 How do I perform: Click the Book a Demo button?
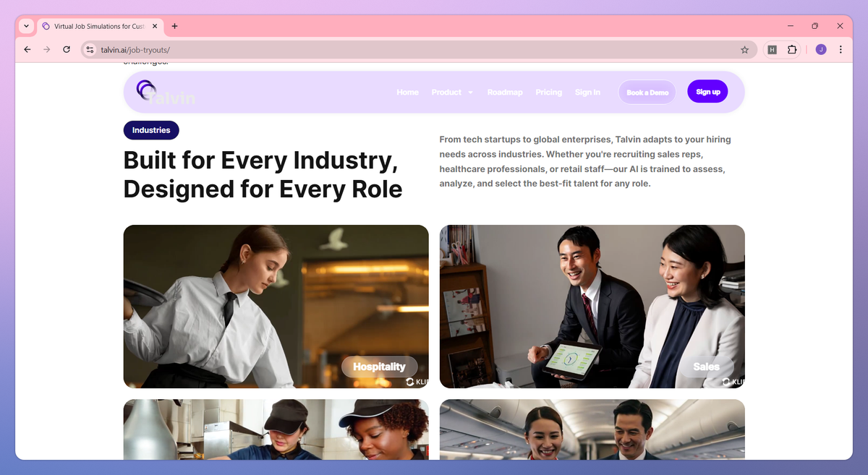coord(647,93)
